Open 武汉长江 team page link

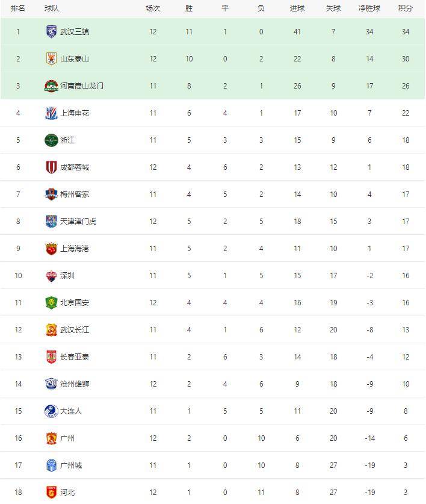coord(75,330)
